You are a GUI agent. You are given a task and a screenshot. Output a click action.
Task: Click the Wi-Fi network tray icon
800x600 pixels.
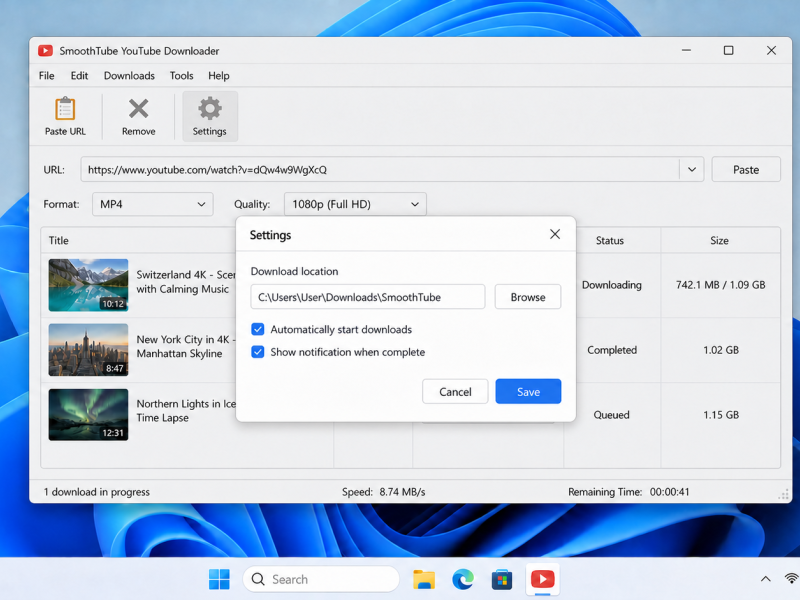(x=791, y=579)
